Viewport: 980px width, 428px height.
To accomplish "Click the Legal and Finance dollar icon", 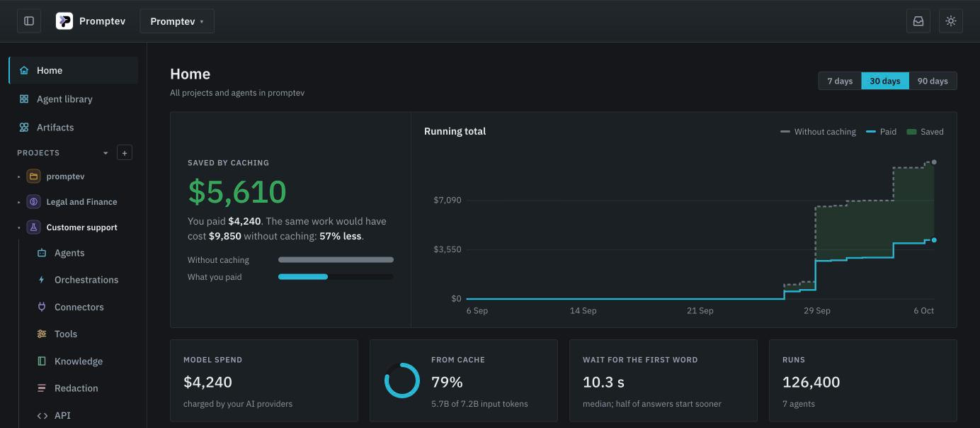I will coord(33,202).
